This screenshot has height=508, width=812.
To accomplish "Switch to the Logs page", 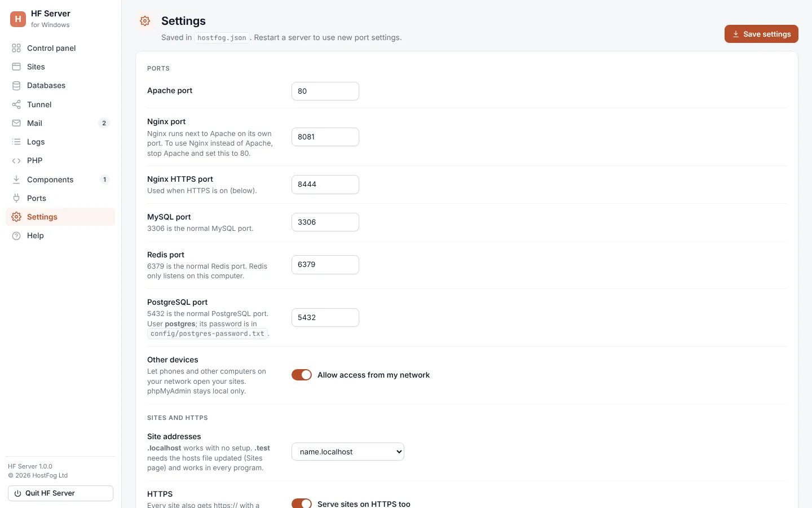I will pyautogui.click(x=60, y=142).
